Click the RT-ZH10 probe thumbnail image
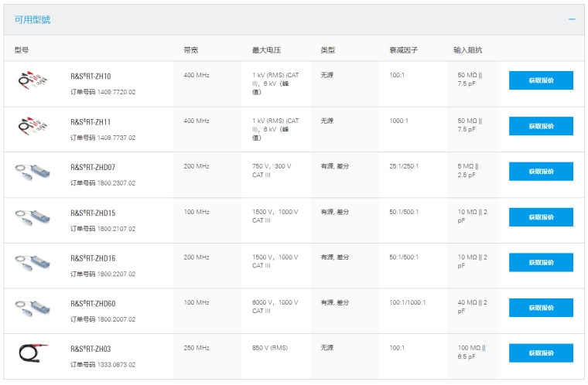Viewport: 588px width, 385px height. (32, 81)
